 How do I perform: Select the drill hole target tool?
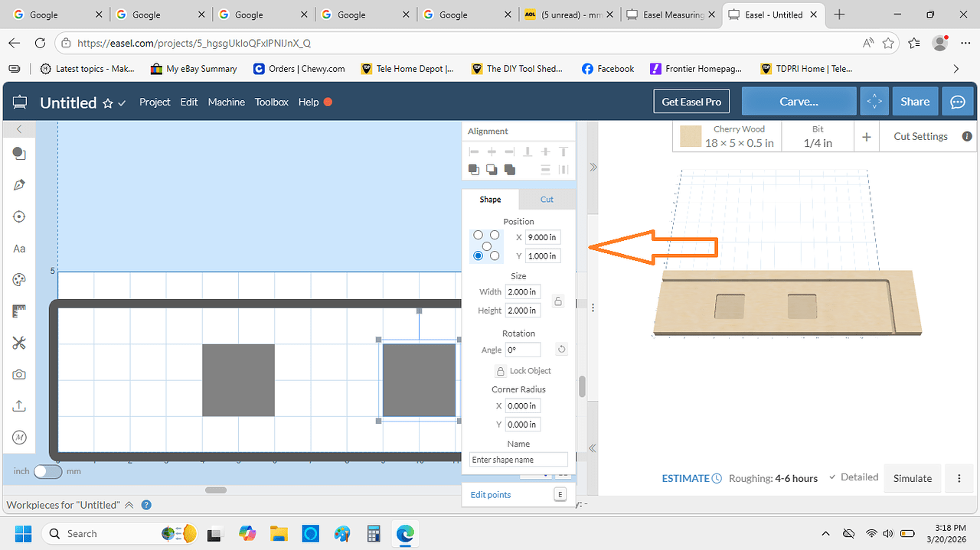coord(19,216)
